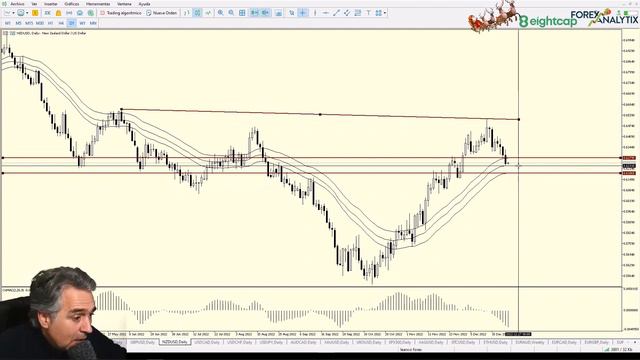Select the H1 timeframe
Viewport: 640px width, 360px height.
point(51,23)
